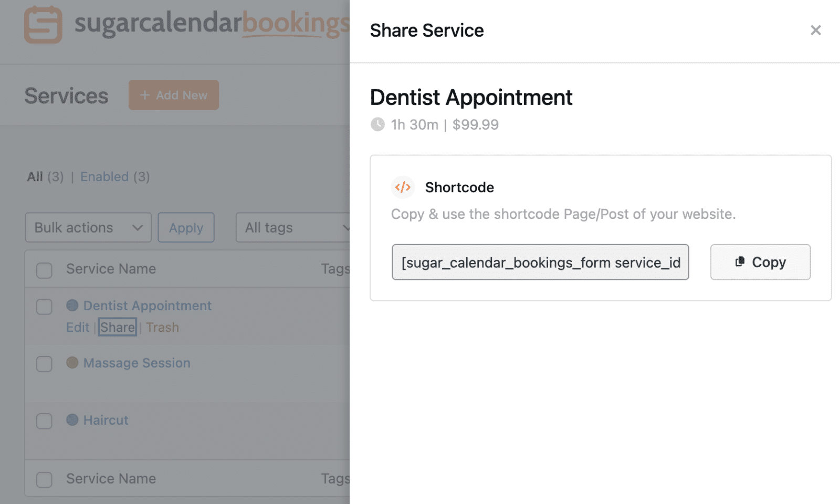Click the clock icon beside the duration
This screenshot has height=504, width=840.
coord(377,124)
